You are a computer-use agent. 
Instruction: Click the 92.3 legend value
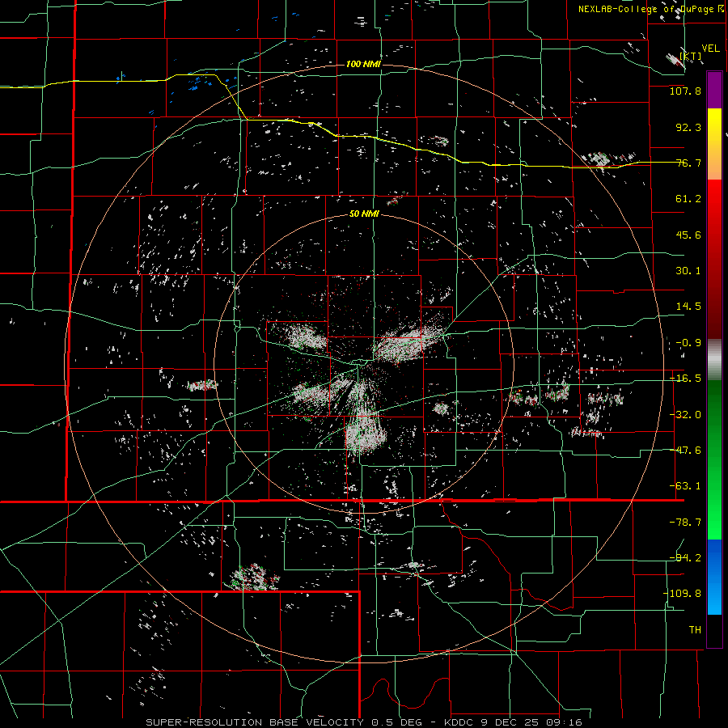pos(688,127)
